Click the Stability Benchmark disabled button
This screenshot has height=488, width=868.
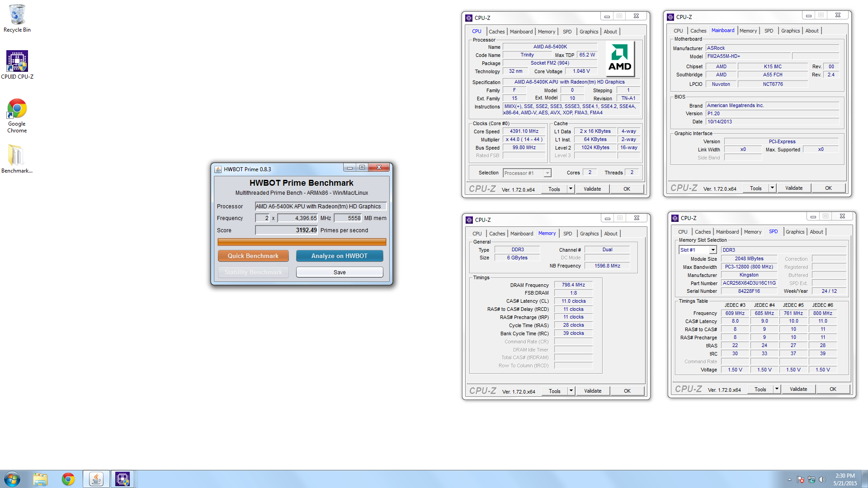[x=253, y=272]
